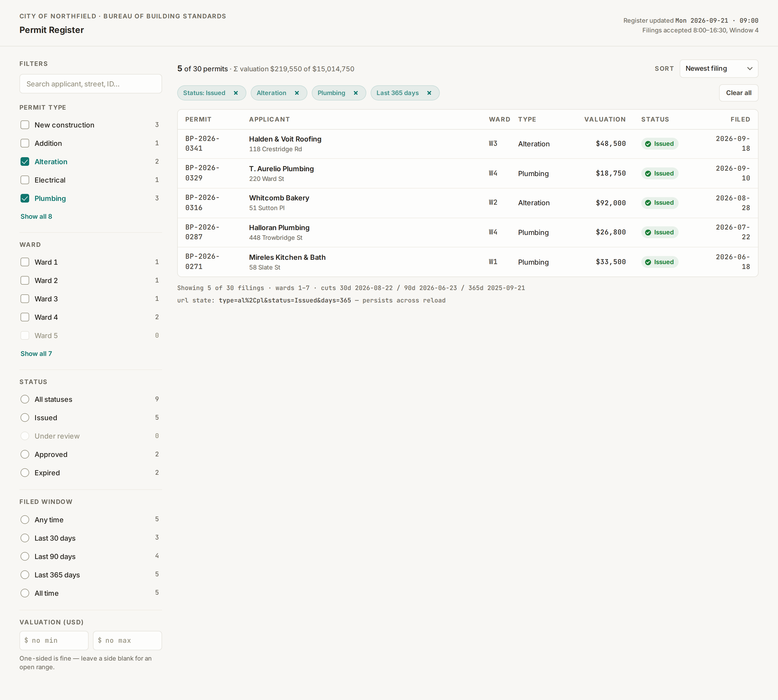
Task: Select the Last 90 days filed window
Action: pyautogui.click(x=25, y=557)
